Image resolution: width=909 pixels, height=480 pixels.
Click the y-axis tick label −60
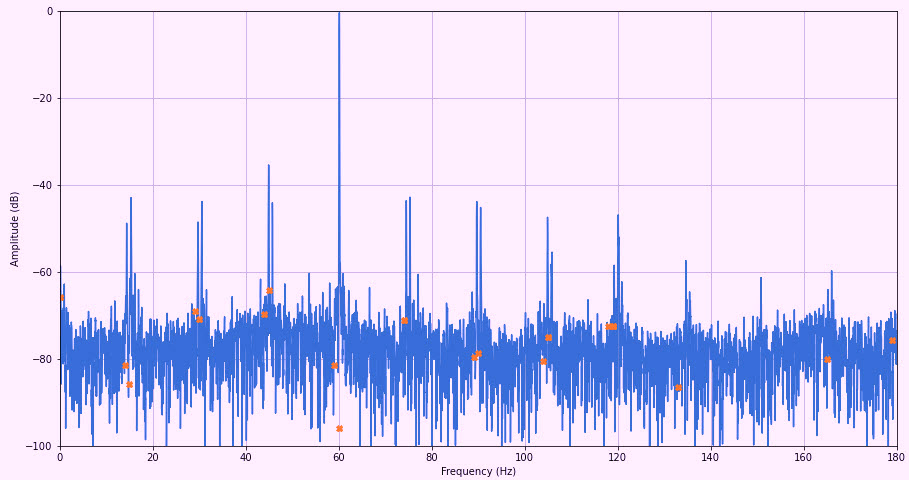42,272
